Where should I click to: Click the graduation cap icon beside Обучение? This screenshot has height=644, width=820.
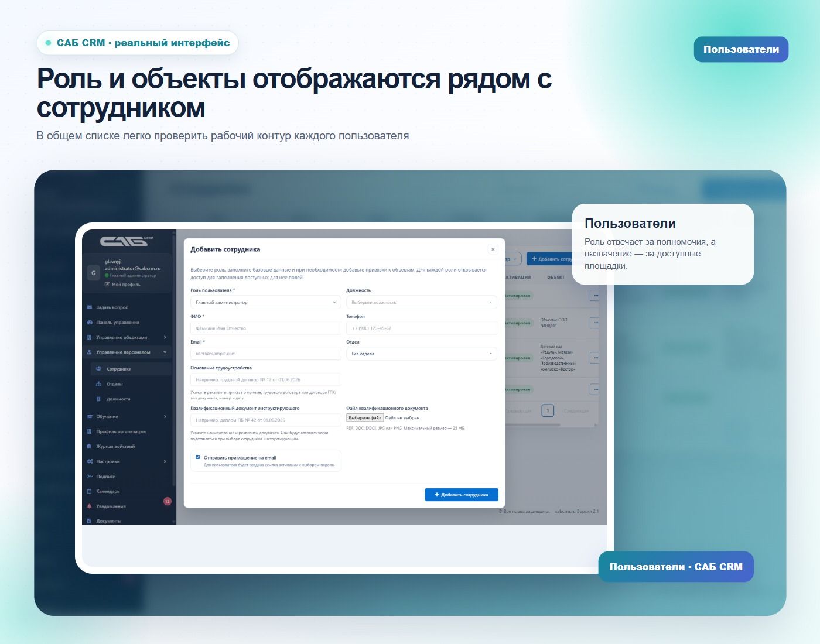pos(90,416)
